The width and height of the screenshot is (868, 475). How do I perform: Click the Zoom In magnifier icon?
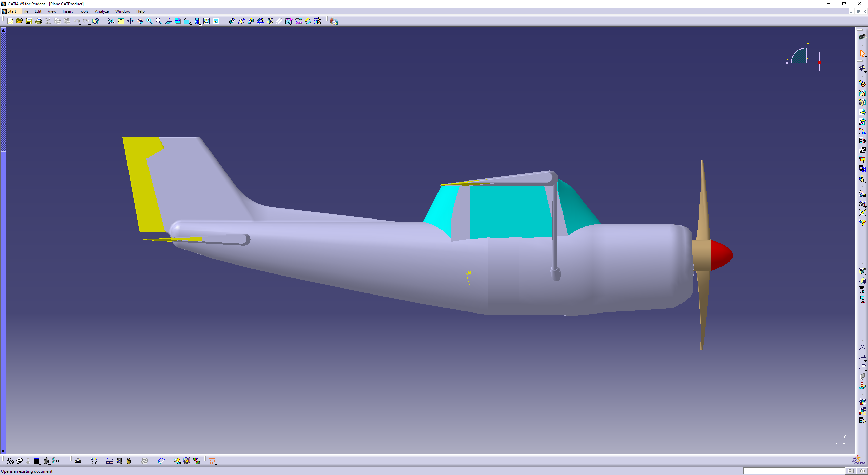point(149,21)
